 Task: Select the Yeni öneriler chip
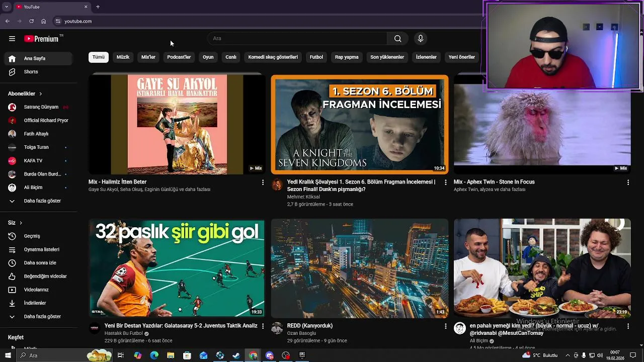click(462, 57)
